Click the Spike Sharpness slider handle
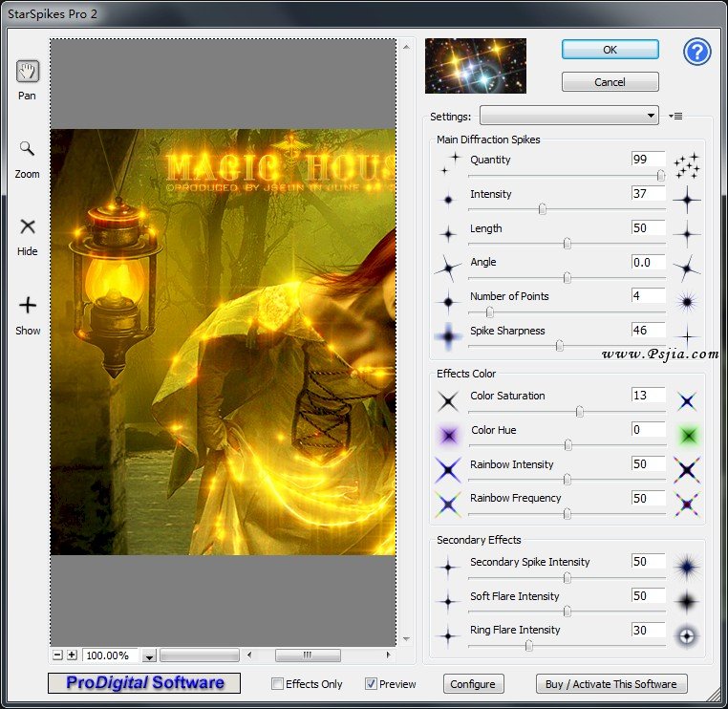Image resolution: width=728 pixels, height=709 pixels. (x=560, y=346)
